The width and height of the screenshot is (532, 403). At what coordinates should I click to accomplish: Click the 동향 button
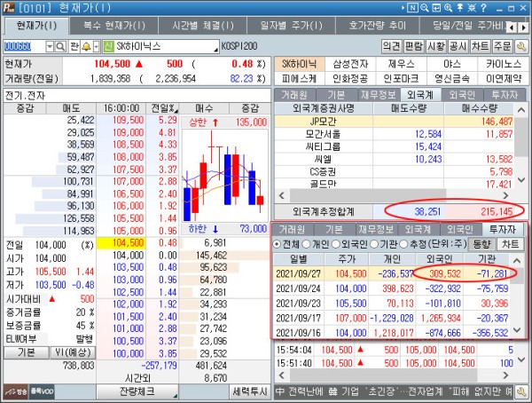click(x=481, y=244)
